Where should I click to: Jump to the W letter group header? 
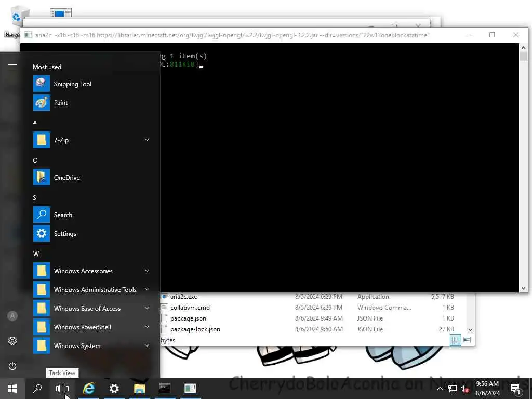point(36,254)
